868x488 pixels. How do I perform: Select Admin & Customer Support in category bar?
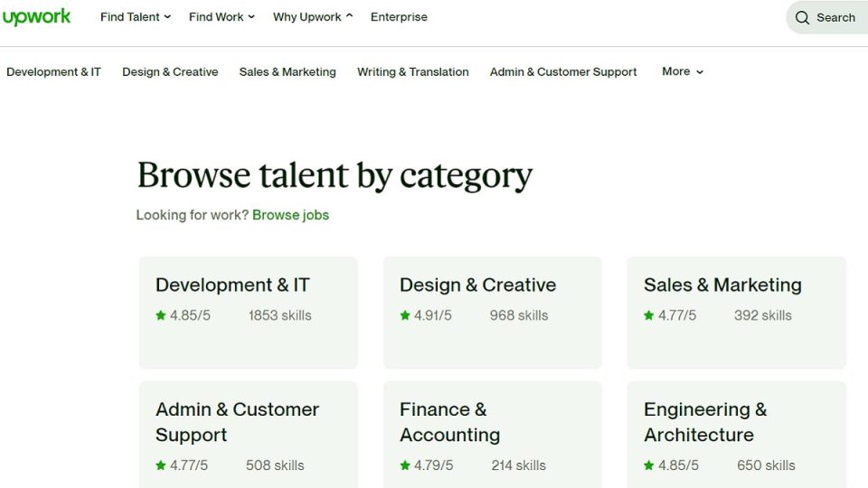point(563,72)
